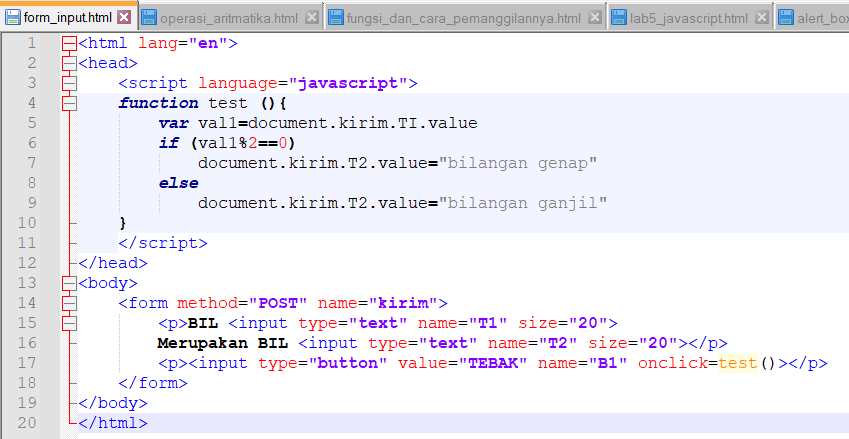Screen dimensions: 849x439
Task: Collapse the paragraph fold on line 15
Action: pos(69,323)
